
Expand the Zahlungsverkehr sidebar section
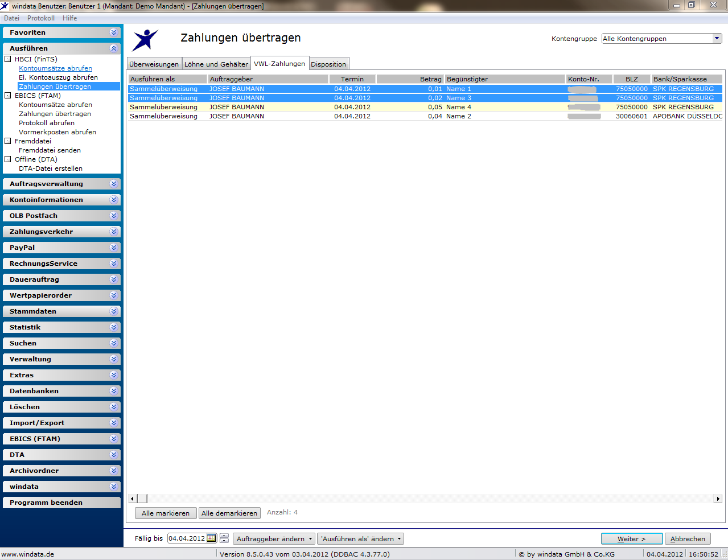114,232
